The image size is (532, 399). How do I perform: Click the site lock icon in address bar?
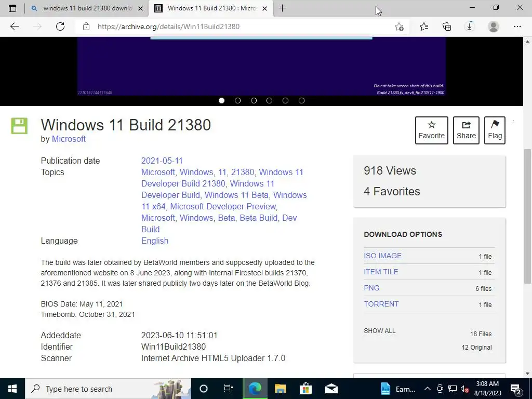(x=86, y=26)
